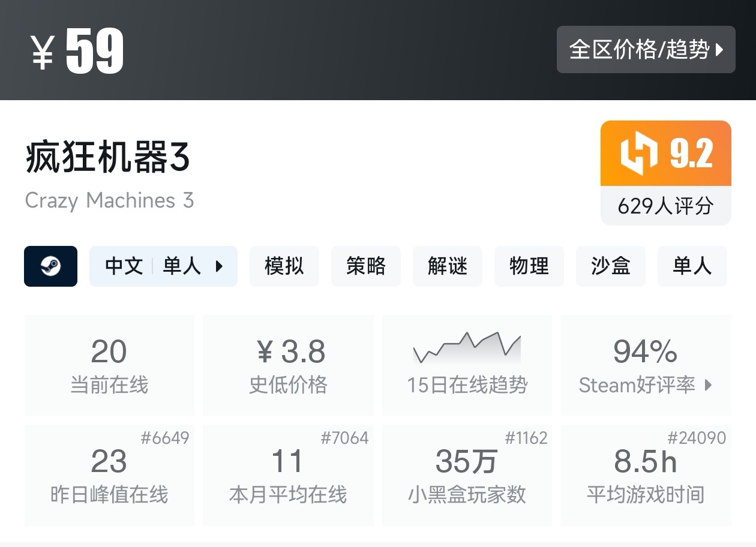Click the 当前在线 count card
This screenshot has width=756, height=547.
[x=109, y=365]
